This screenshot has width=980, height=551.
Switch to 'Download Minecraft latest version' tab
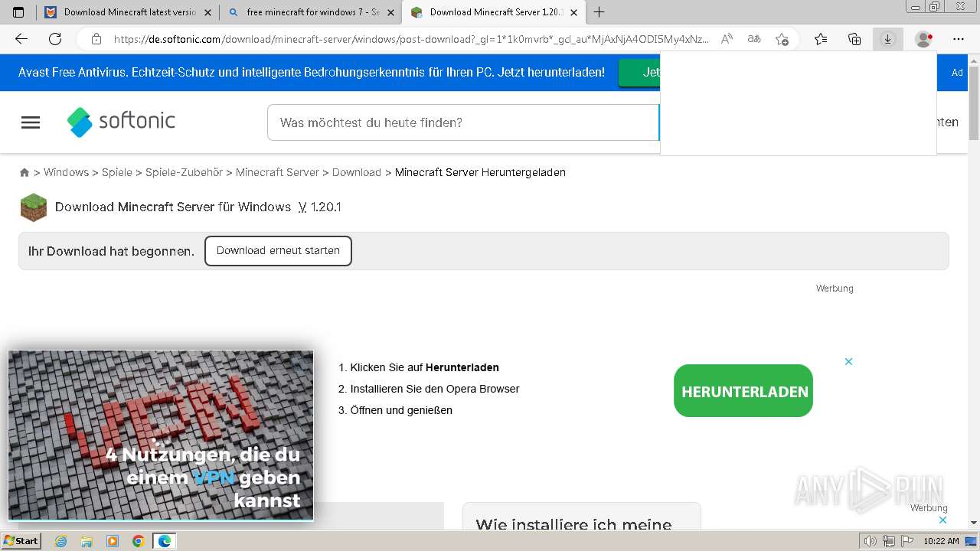point(128,12)
